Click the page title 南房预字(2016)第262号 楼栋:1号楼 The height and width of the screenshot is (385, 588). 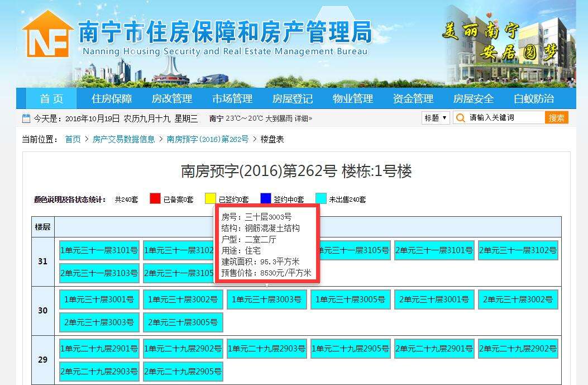pos(297,171)
